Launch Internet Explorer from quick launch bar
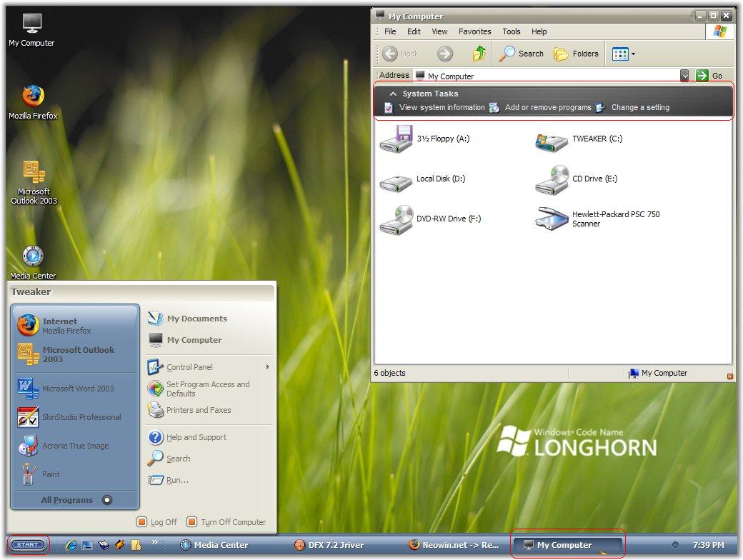 click(x=71, y=545)
